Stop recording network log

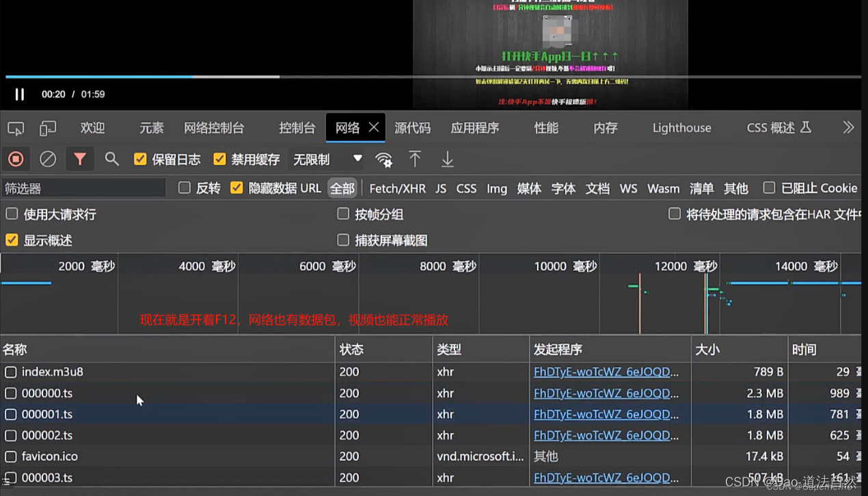pos(16,159)
